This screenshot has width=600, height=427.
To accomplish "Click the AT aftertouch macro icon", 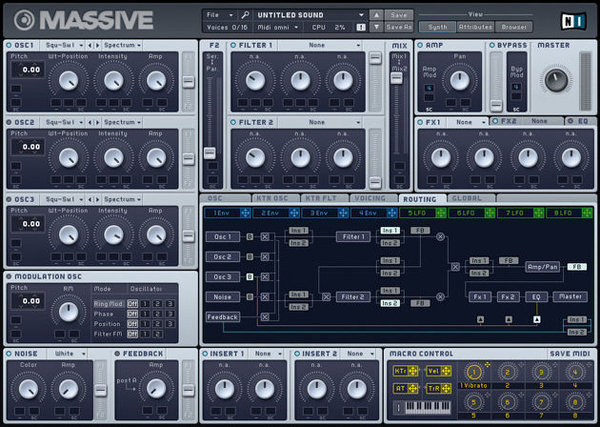I will (x=399, y=388).
